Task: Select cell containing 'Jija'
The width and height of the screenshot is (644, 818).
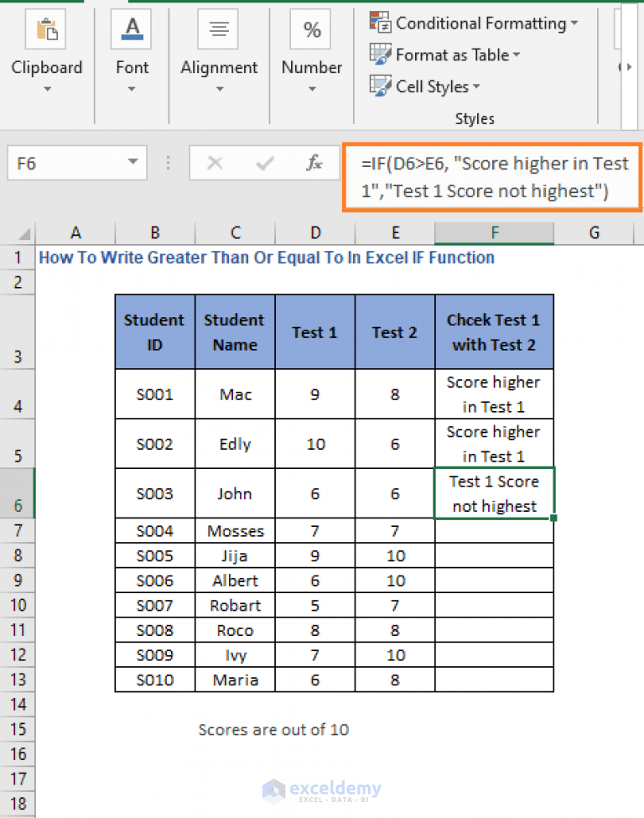Action: coord(235,555)
